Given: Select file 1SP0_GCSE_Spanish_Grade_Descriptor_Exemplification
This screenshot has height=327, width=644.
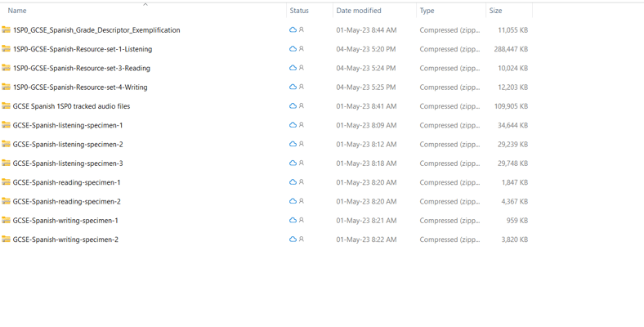Looking at the screenshot, I should 96,30.
